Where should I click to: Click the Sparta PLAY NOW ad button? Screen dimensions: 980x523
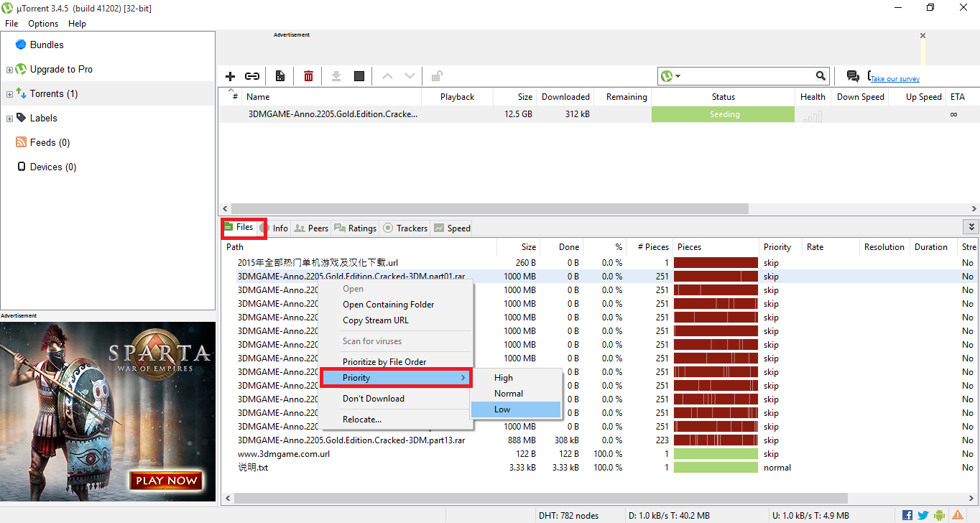(x=166, y=481)
